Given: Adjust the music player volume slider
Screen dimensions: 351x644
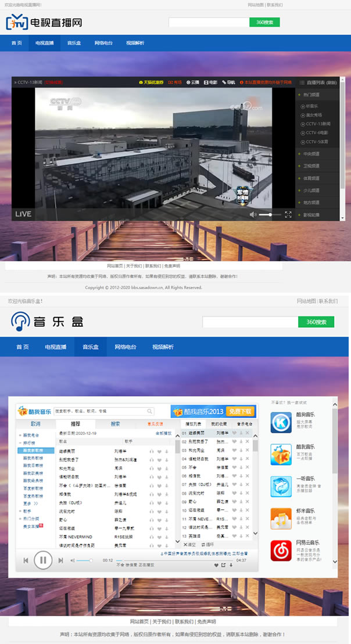Looking at the screenshot, I should pos(84,560).
